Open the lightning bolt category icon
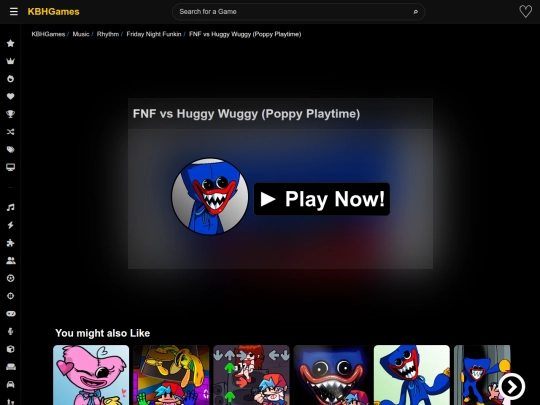Viewport: 540px width, 405px height. pos(11,225)
